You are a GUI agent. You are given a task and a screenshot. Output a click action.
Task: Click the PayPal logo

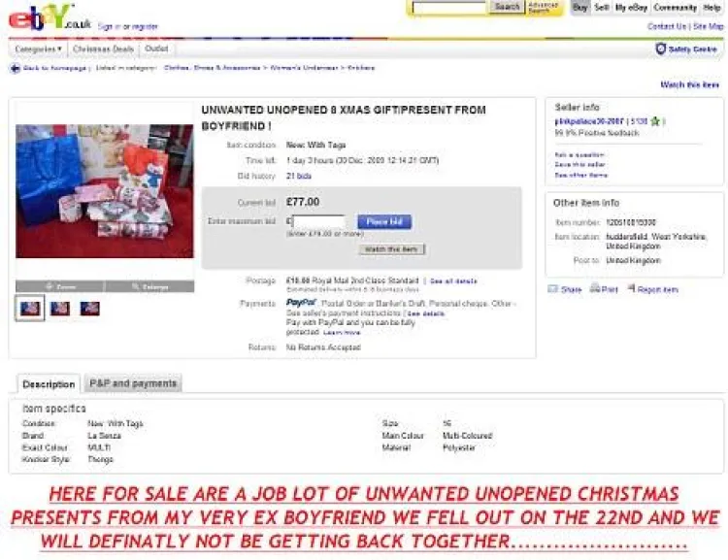click(x=301, y=303)
